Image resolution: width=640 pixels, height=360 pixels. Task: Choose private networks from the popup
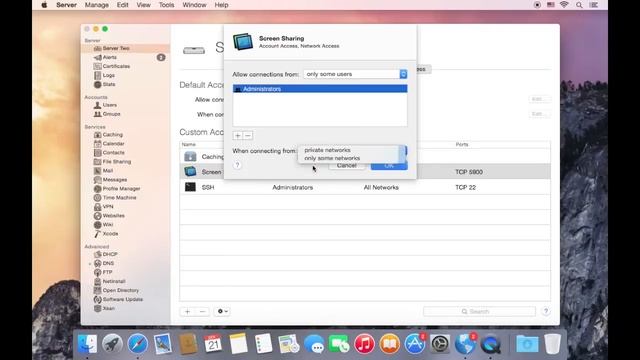point(327,150)
